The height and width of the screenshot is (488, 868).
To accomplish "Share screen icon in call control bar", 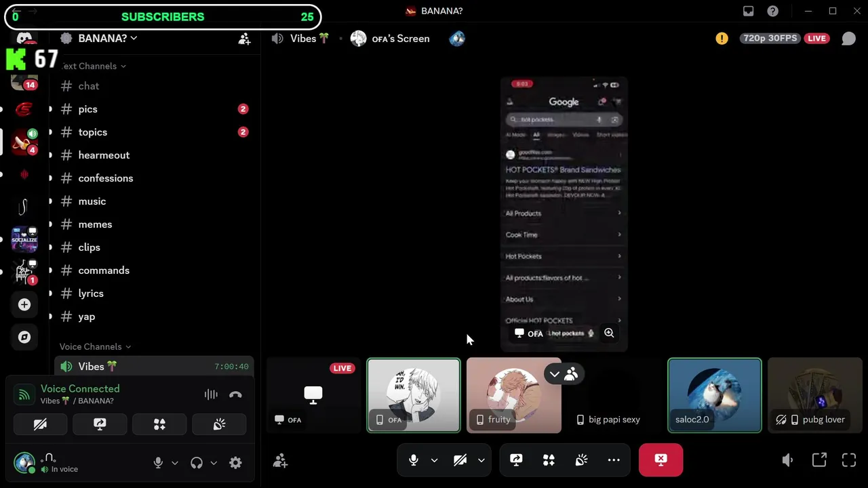I will (516, 460).
